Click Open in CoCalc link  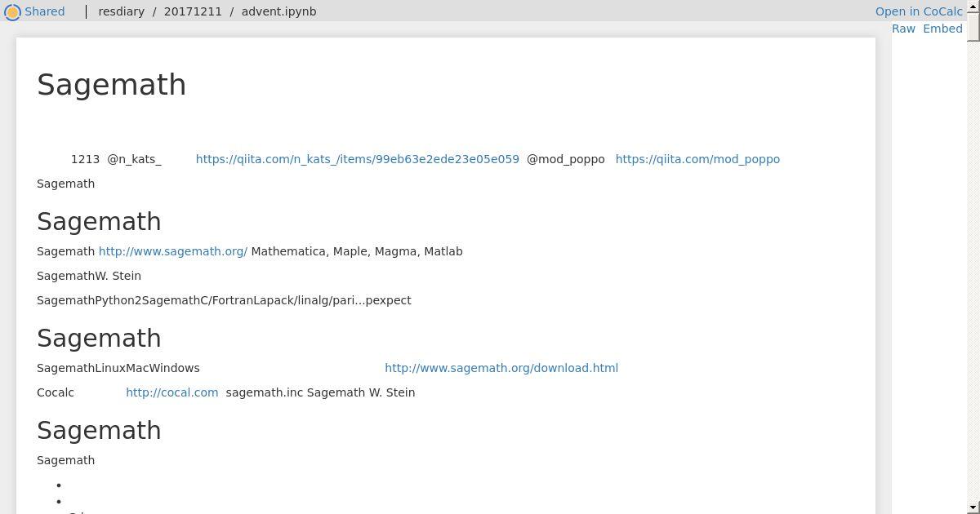tap(919, 11)
